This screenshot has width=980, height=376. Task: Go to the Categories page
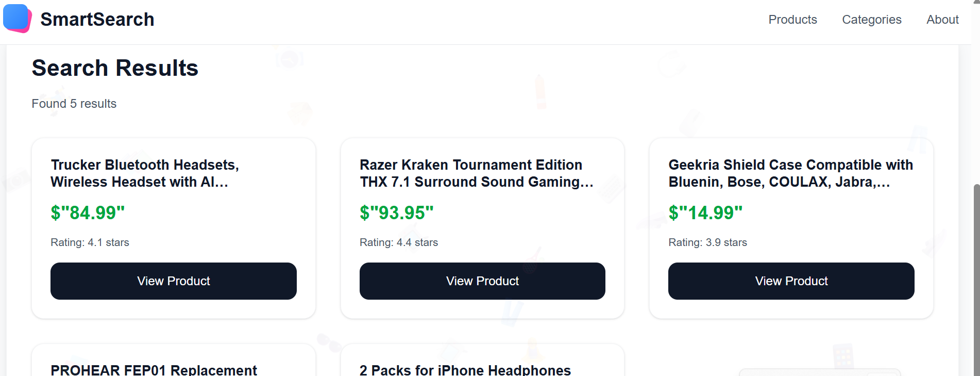click(x=871, y=20)
